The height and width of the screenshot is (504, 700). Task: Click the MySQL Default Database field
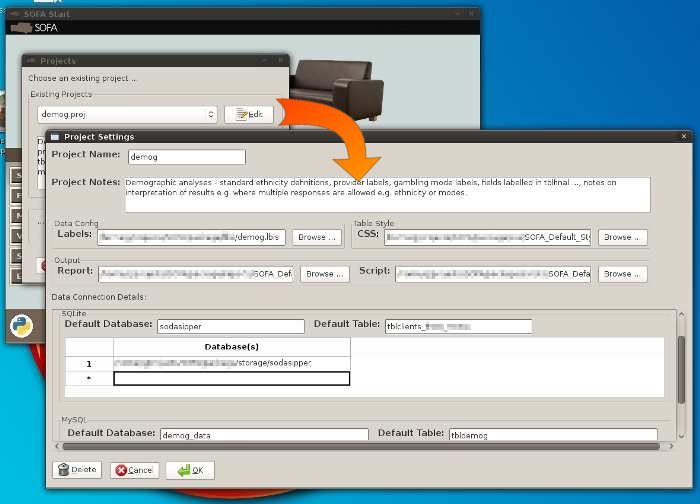[264, 434]
